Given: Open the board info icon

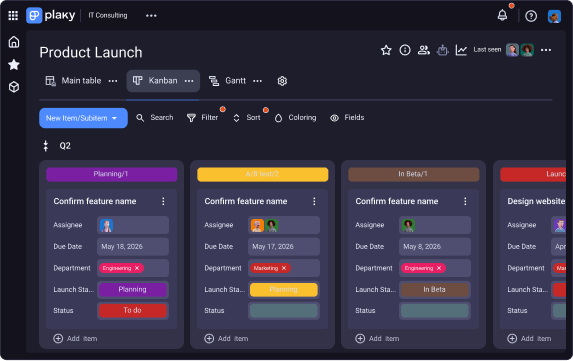Looking at the screenshot, I should pyautogui.click(x=405, y=50).
